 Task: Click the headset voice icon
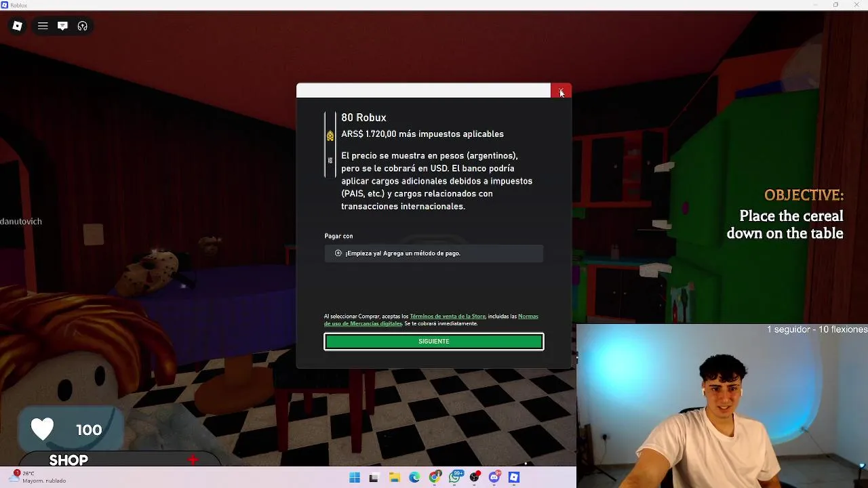pos(82,26)
